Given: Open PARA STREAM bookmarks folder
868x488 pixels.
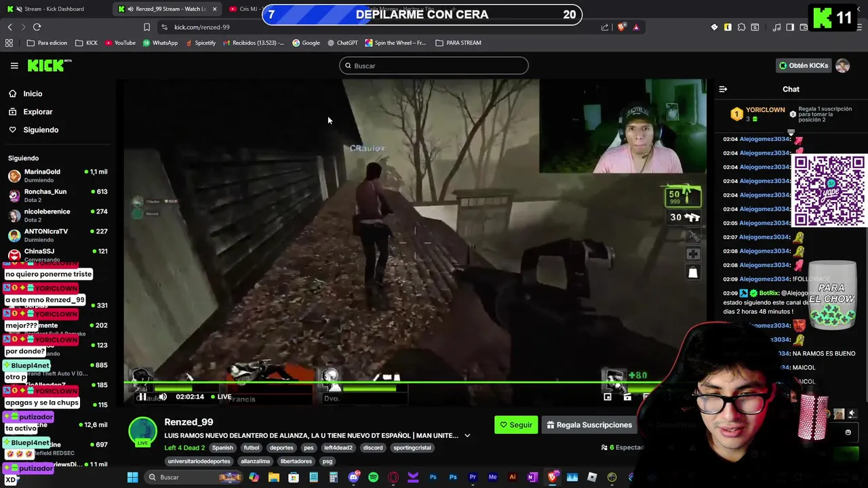Looking at the screenshot, I should (x=458, y=43).
